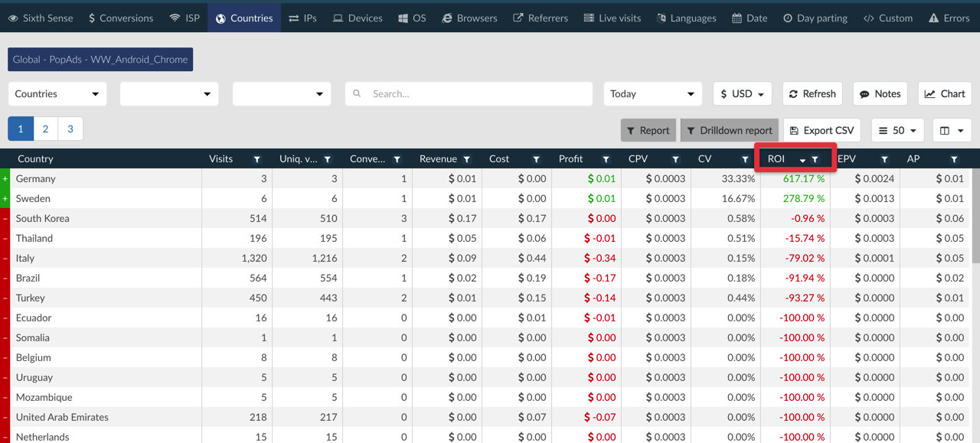Open the Countries grouping dropdown

57,93
